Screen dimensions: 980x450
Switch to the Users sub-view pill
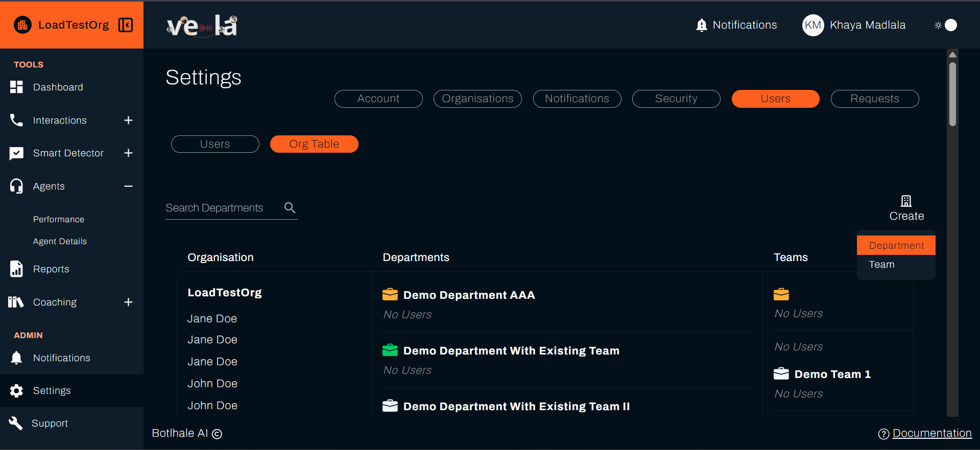point(215,144)
